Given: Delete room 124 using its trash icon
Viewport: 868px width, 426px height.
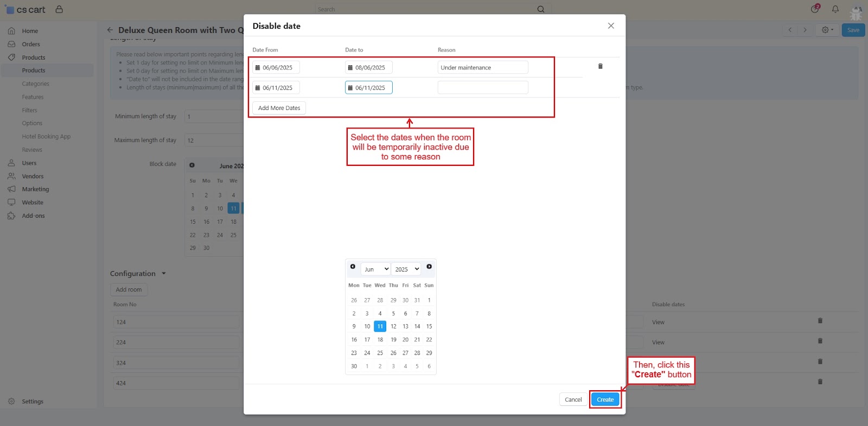Looking at the screenshot, I should click(820, 321).
